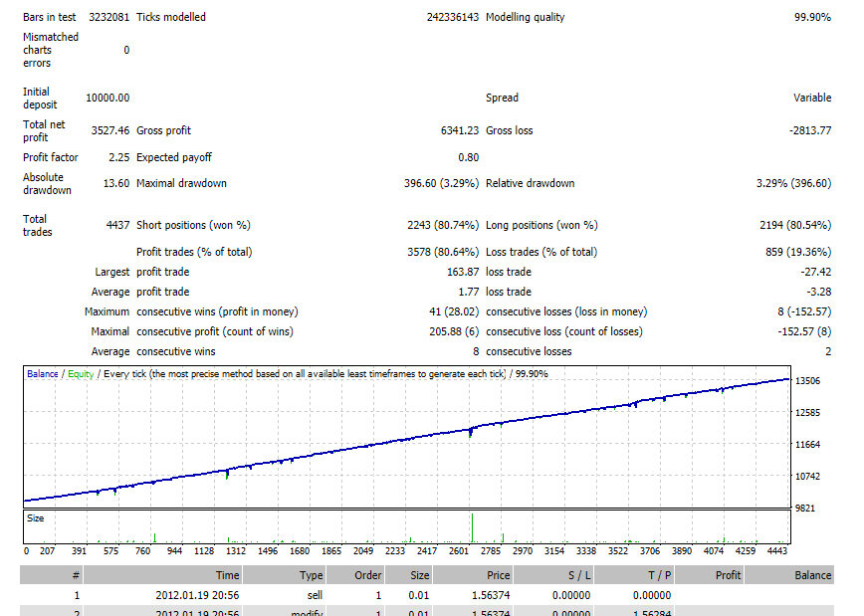Select the Gross loss value -2813.77
Image resolution: width=864 pixels, height=616 pixels.
point(810,130)
